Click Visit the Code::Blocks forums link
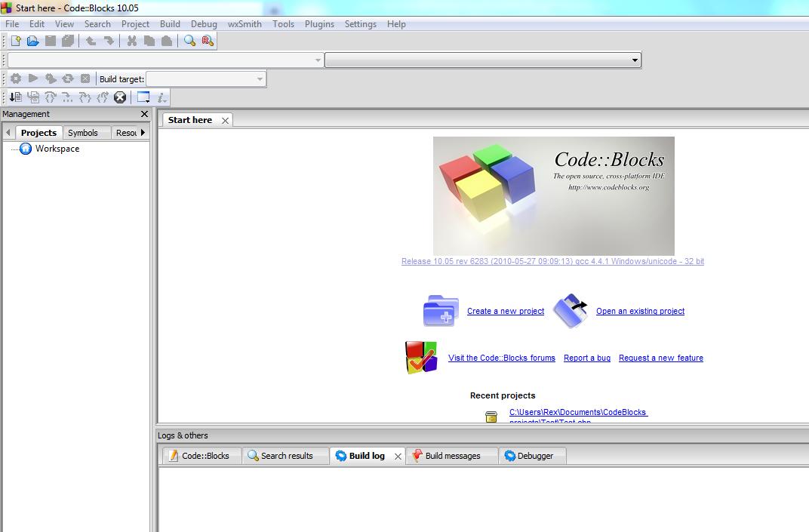 coord(502,358)
